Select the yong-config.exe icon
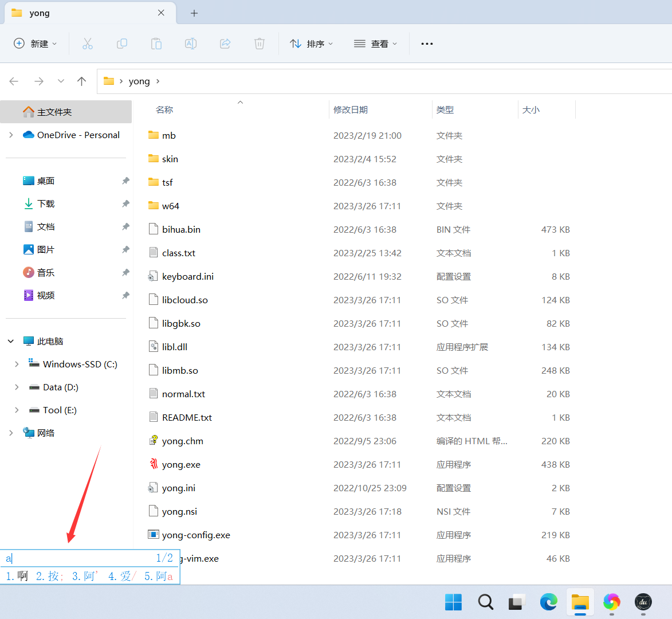This screenshot has width=672, height=619. click(x=154, y=535)
